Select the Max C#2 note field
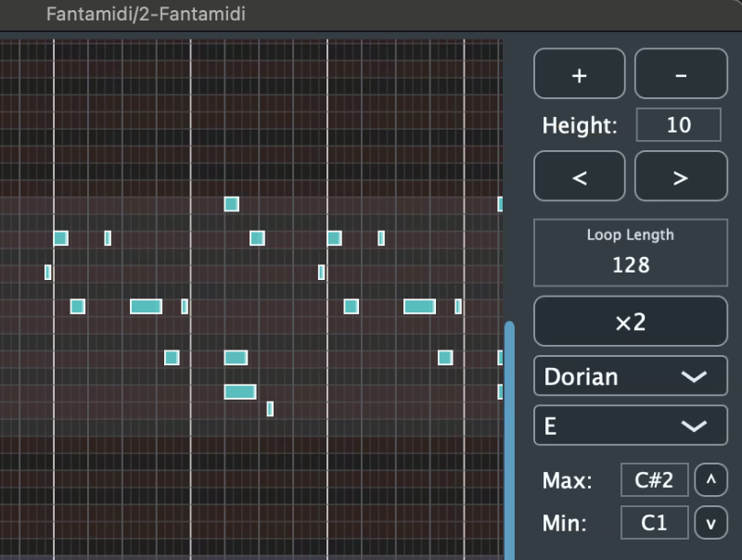The height and width of the screenshot is (560, 742). click(655, 480)
